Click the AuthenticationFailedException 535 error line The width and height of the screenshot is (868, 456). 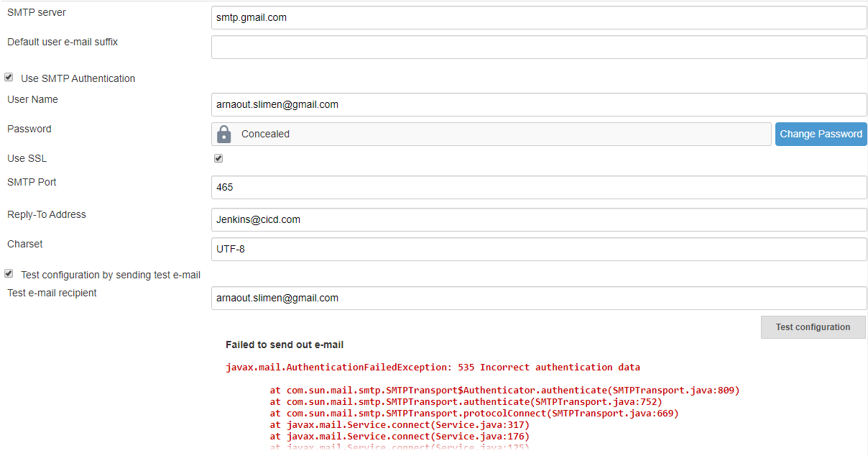point(433,368)
